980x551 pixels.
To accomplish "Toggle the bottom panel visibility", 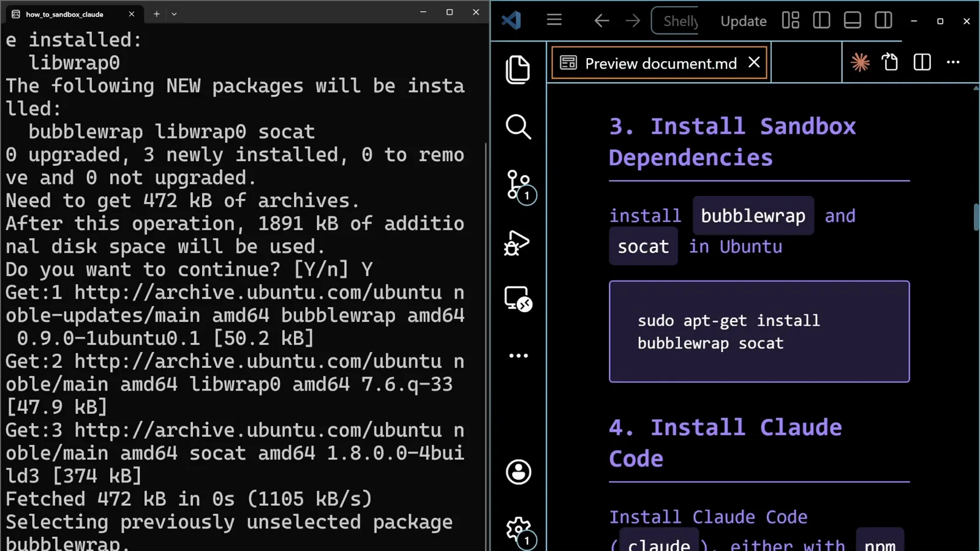I will click(853, 21).
